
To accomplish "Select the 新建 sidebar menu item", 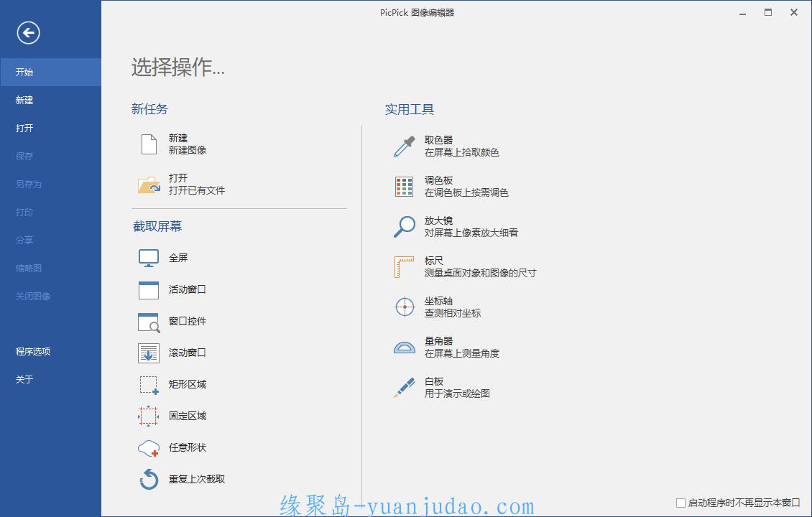I will (25, 101).
